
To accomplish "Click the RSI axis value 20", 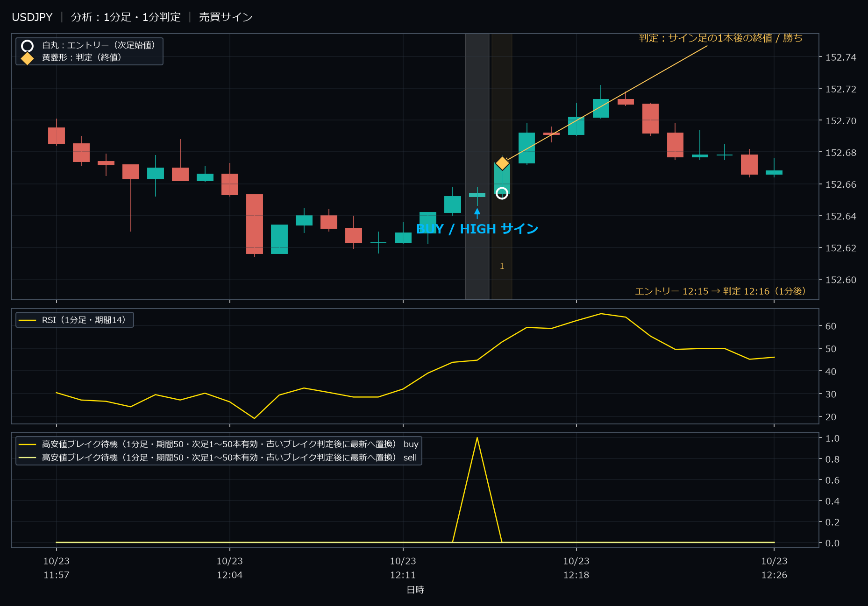I will (831, 417).
